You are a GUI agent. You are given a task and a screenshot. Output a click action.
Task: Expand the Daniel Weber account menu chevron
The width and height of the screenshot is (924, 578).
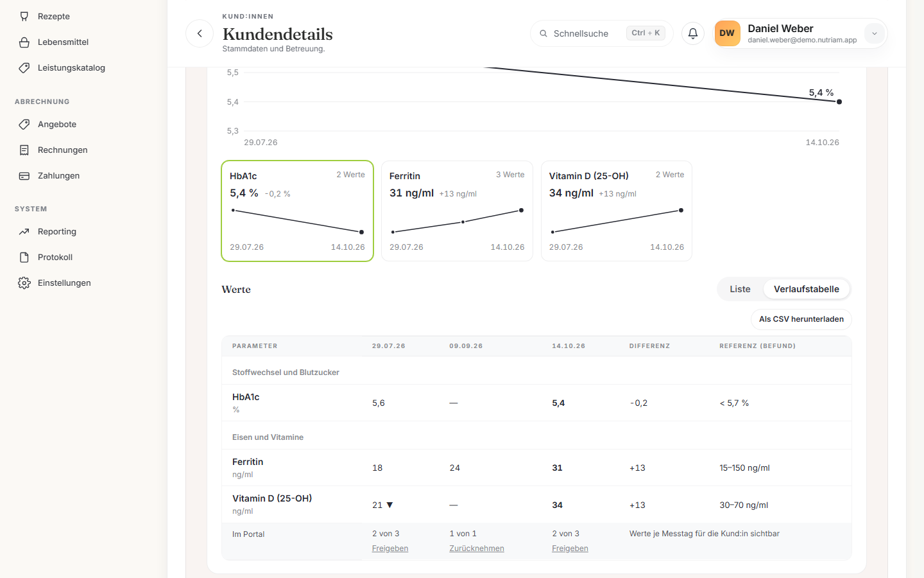pos(874,33)
